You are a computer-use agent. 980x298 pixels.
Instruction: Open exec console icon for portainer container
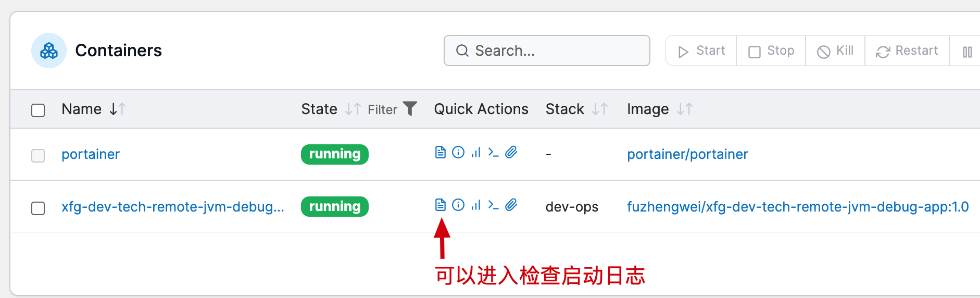pos(493,152)
